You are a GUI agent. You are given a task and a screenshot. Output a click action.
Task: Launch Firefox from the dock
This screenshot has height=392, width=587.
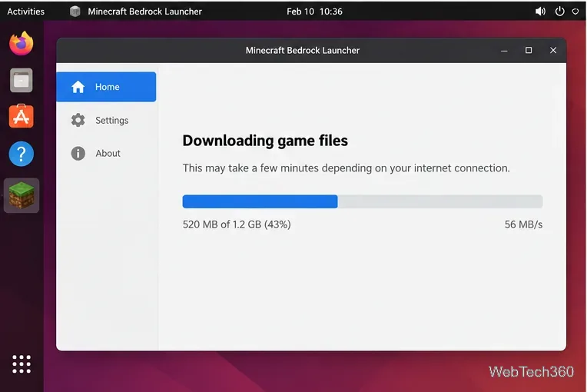(22, 44)
